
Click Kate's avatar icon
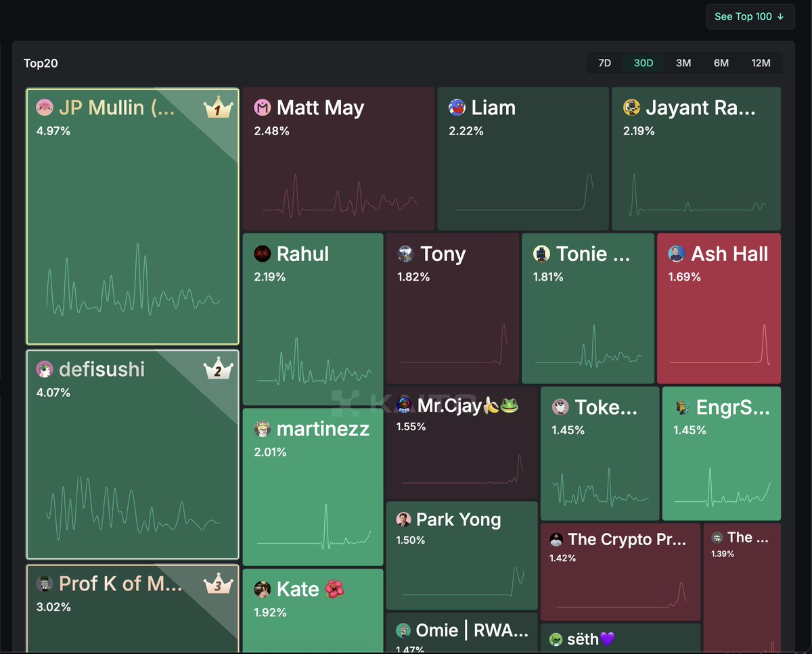(263, 589)
